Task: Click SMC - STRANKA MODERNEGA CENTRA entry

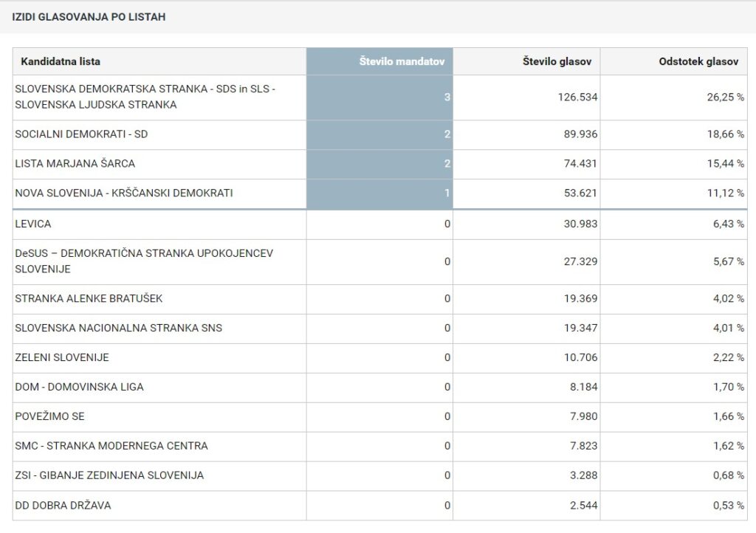Action: pos(111,446)
